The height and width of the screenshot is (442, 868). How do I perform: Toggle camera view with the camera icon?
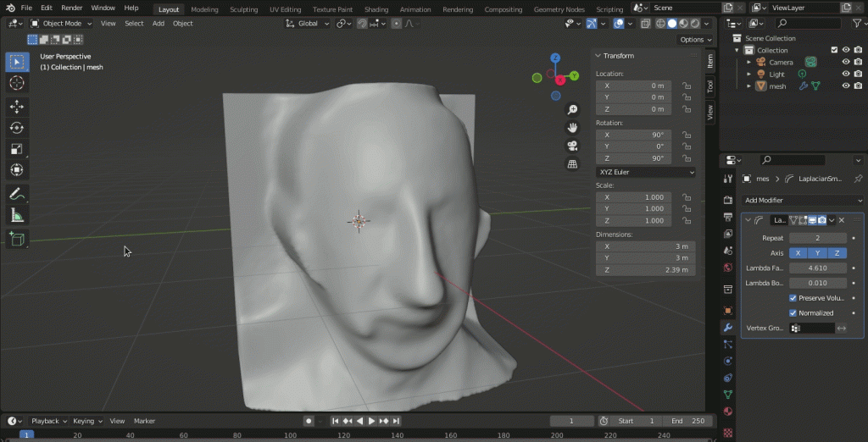(x=572, y=146)
